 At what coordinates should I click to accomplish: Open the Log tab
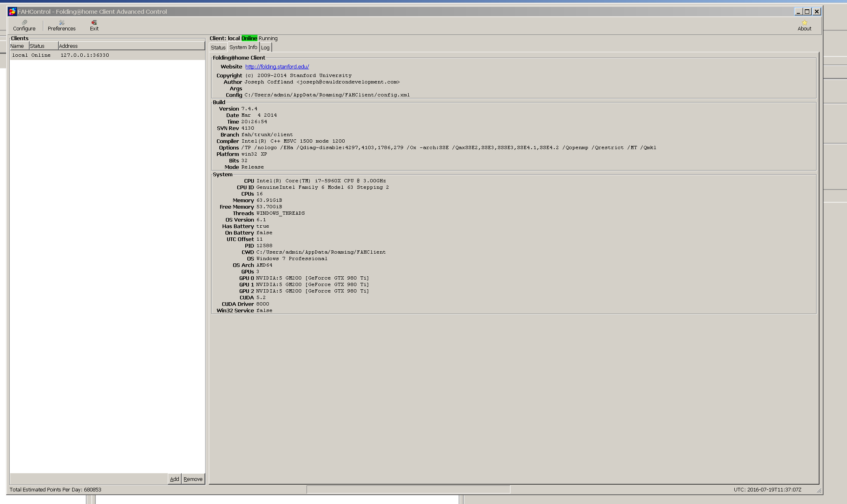tap(265, 47)
